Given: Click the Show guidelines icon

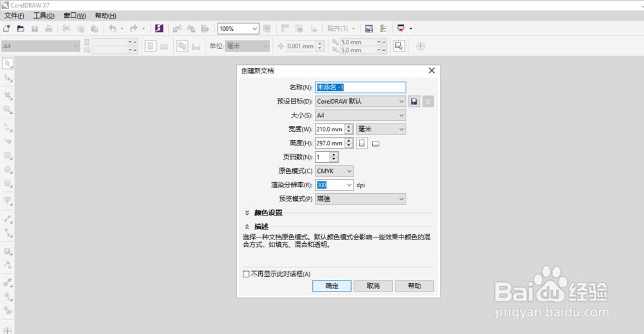Looking at the screenshot, I should point(313,29).
